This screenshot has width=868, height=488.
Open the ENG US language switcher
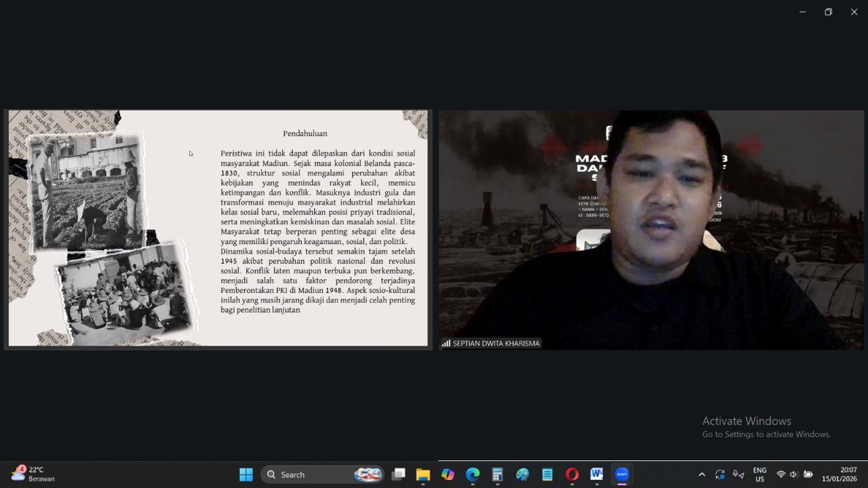pos(759,474)
